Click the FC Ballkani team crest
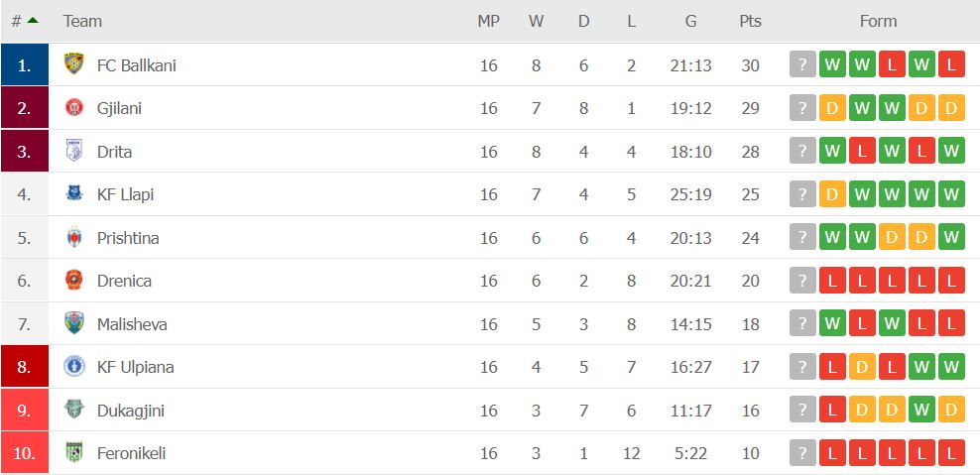Screen dimensions: 980x475 pyautogui.click(x=73, y=64)
